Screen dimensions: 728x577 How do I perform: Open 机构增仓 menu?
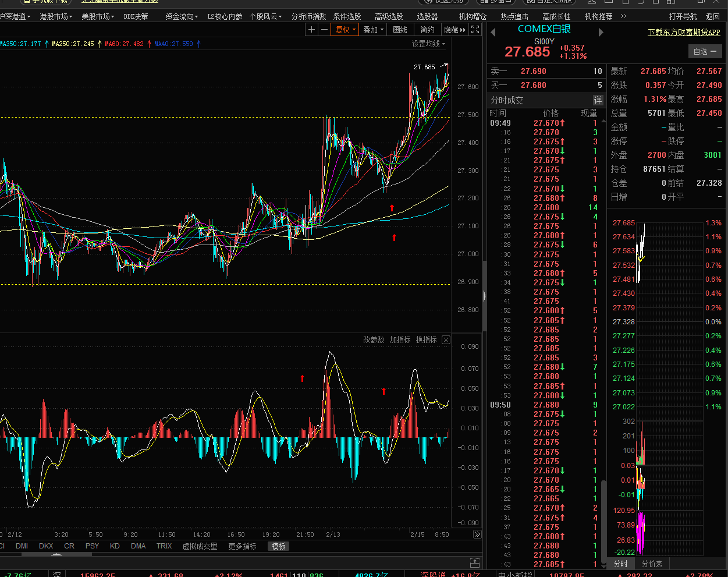pos(473,16)
